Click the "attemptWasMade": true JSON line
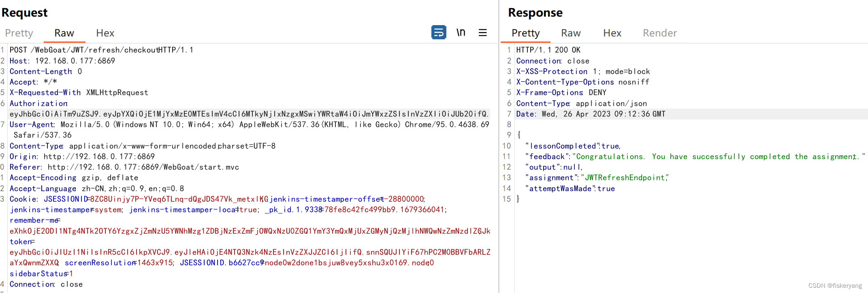This screenshot has width=868, height=293. point(570,188)
